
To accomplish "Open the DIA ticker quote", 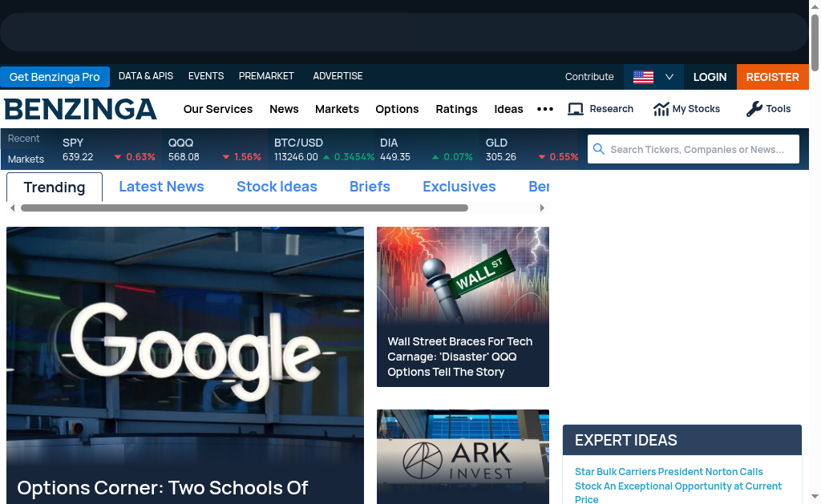I will coord(427,150).
